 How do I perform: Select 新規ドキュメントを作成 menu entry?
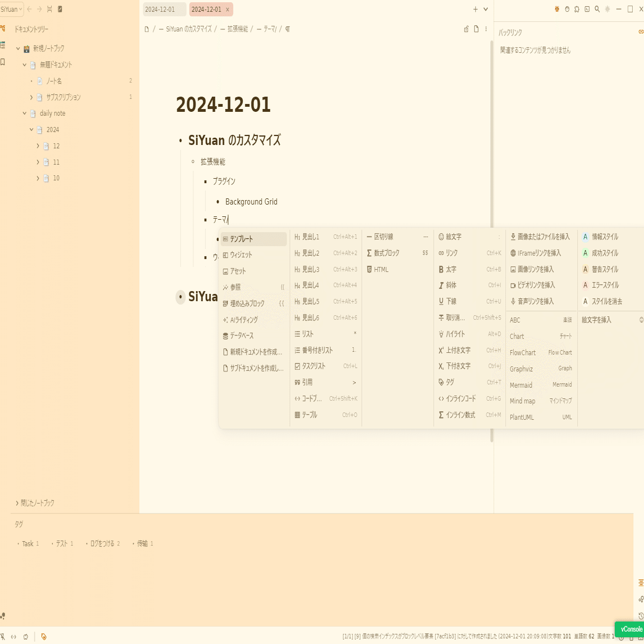point(254,352)
